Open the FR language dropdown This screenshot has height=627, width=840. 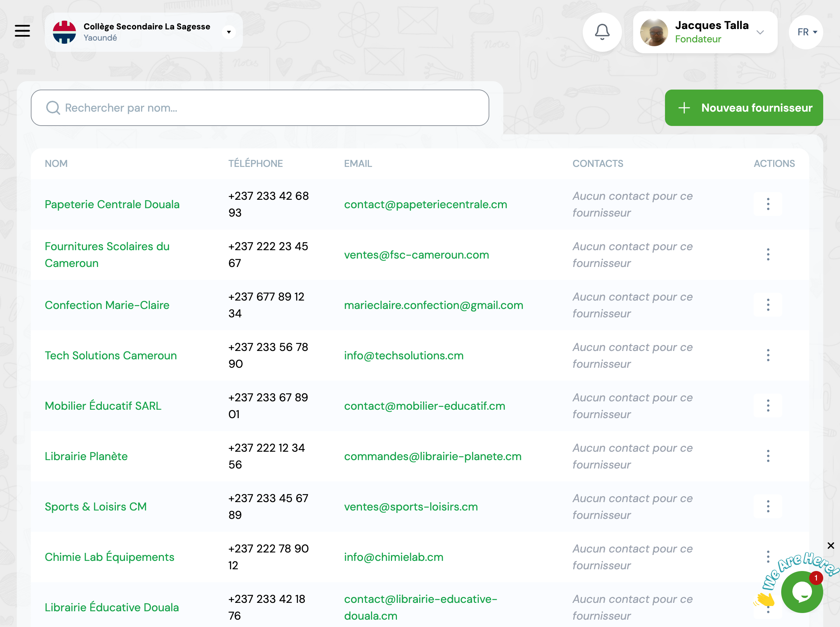click(x=806, y=32)
